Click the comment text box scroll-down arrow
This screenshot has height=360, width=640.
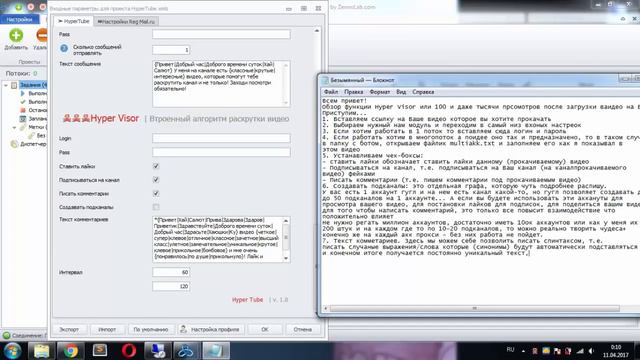(x=286, y=258)
